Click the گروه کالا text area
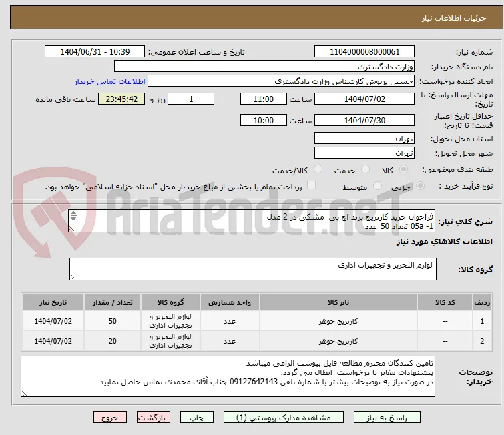Screen dimensions: 504x435 tap(253, 269)
